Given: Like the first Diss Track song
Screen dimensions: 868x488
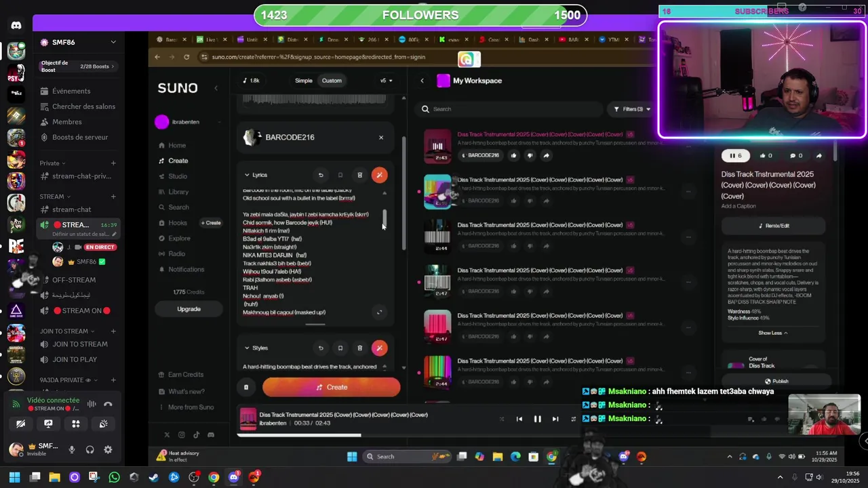Looking at the screenshot, I should (x=513, y=155).
